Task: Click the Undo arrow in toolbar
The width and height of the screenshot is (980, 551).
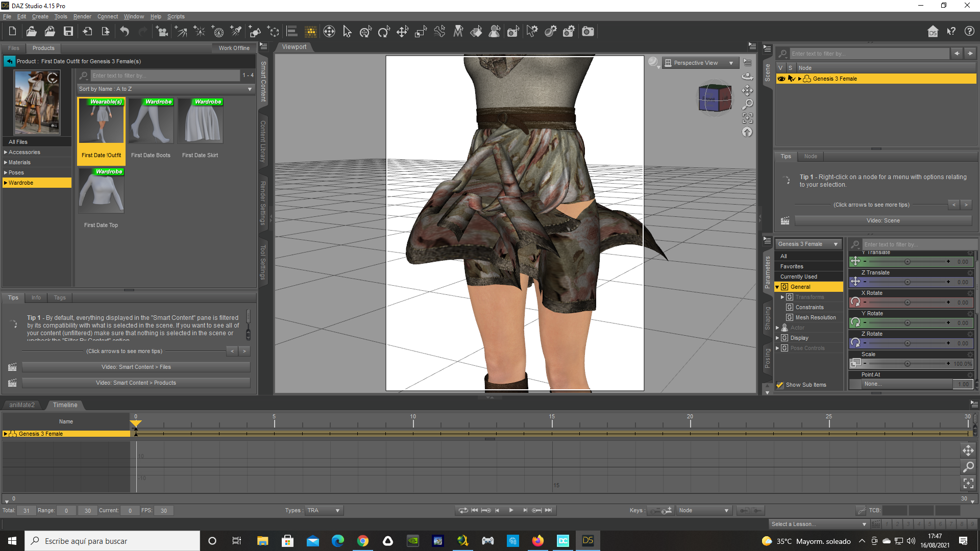Action: click(124, 32)
